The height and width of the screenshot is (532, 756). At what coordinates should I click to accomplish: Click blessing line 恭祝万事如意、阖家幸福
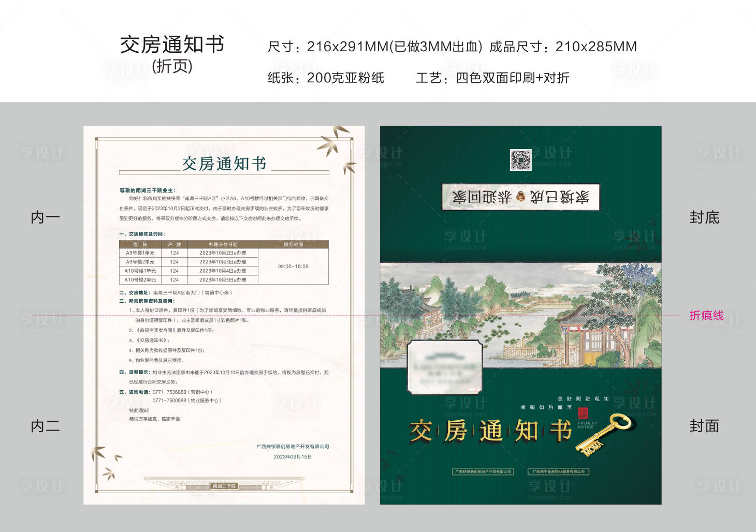pyautogui.click(x=155, y=419)
